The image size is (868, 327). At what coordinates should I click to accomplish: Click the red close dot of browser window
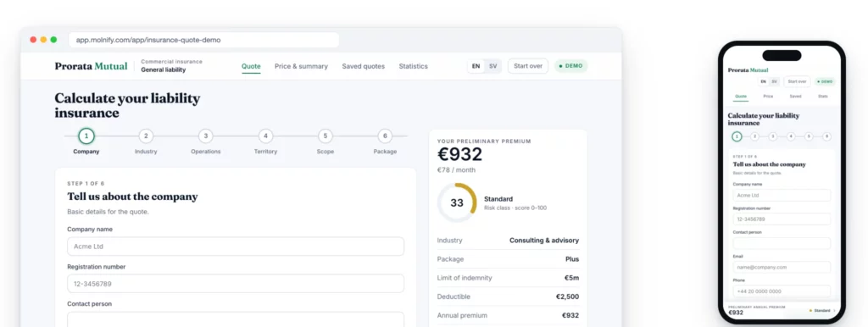pyautogui.click(x=33, y=40)
